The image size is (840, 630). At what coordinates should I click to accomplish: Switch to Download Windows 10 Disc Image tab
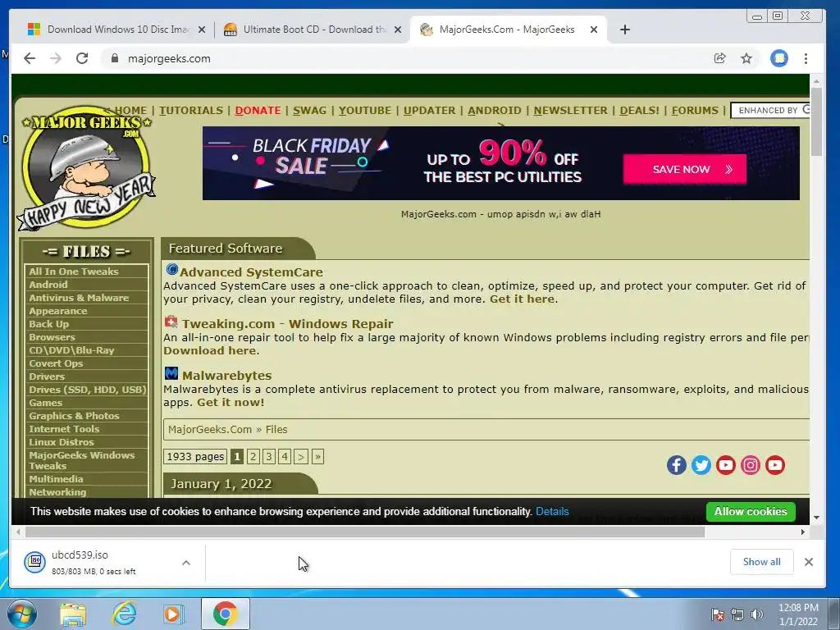point(116,30)
